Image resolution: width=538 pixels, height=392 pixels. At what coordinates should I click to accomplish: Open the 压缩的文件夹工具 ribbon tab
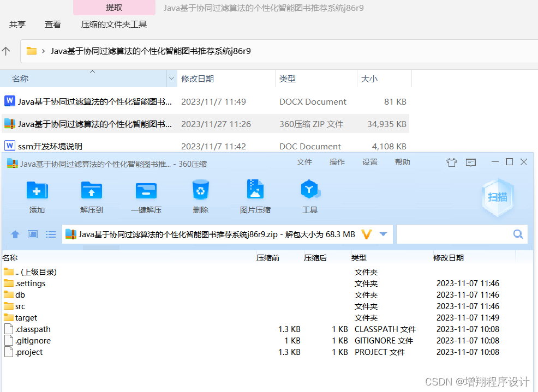pos(114,25)
